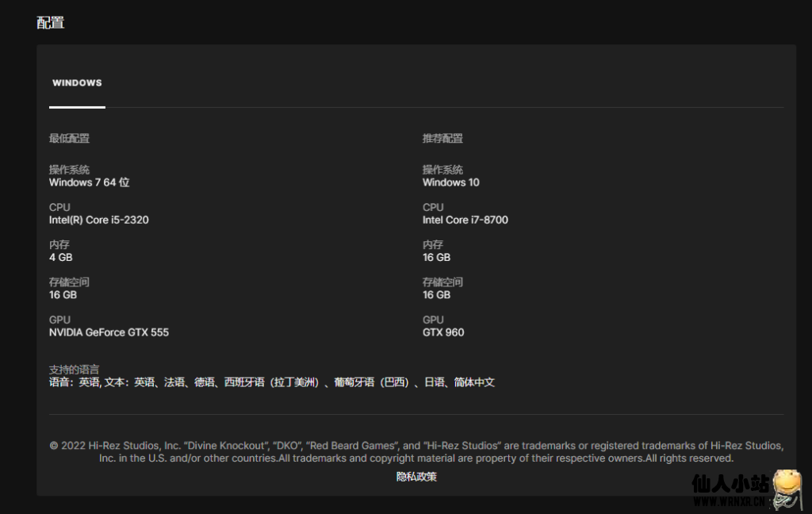Click the 4 GB minimum memory value
This screenshot has width=812, height=514.
coord(61,258)
